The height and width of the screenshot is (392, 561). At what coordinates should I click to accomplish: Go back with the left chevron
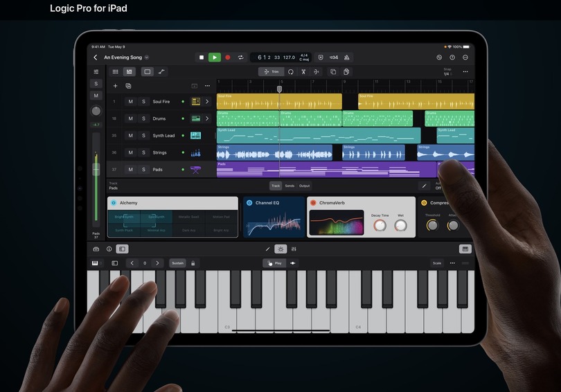click(95, 57)
